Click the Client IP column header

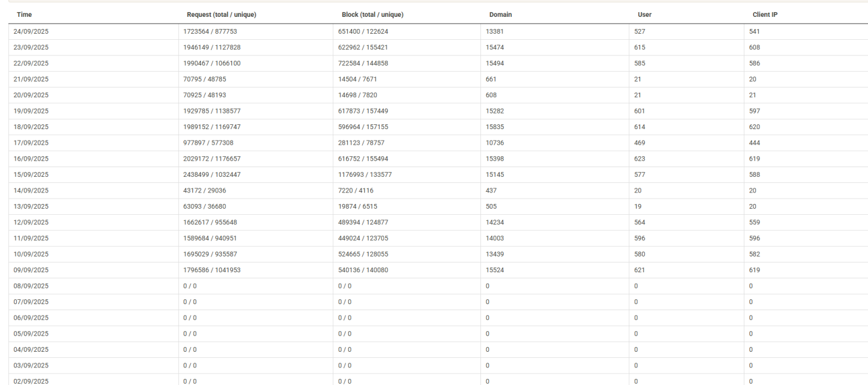761,14
